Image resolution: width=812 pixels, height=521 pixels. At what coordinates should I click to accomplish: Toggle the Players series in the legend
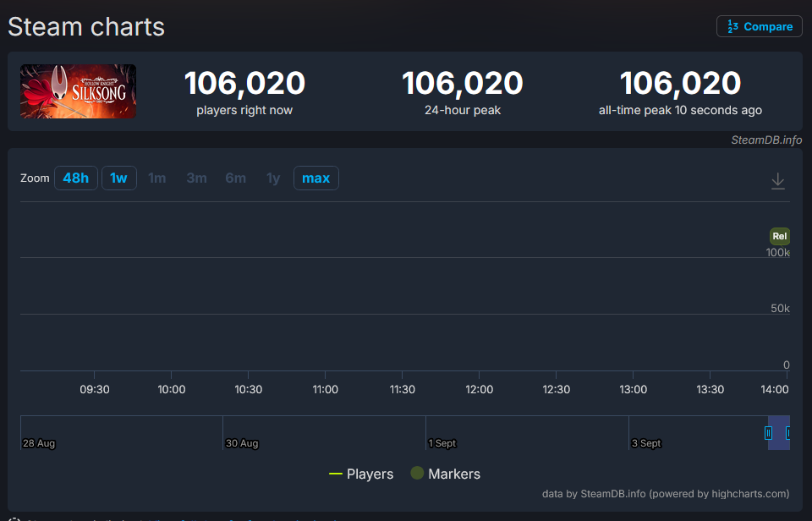[x=361, y=474]
